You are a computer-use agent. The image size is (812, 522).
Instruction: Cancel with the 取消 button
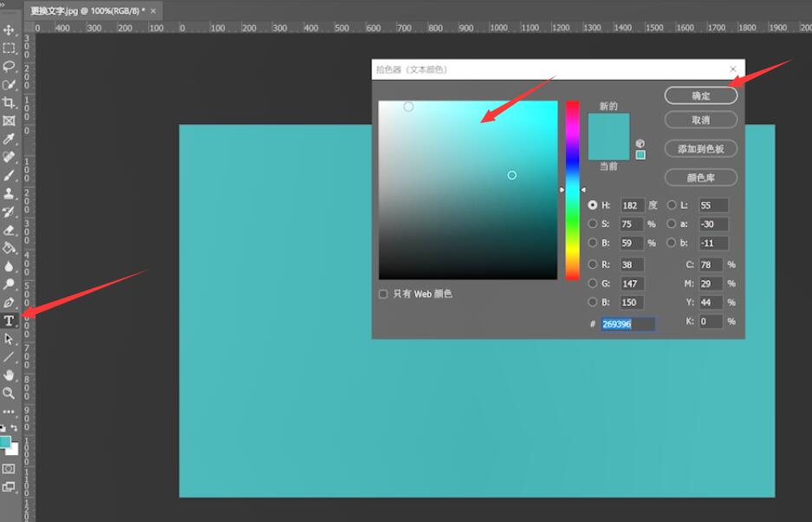(x=701, y=120)
